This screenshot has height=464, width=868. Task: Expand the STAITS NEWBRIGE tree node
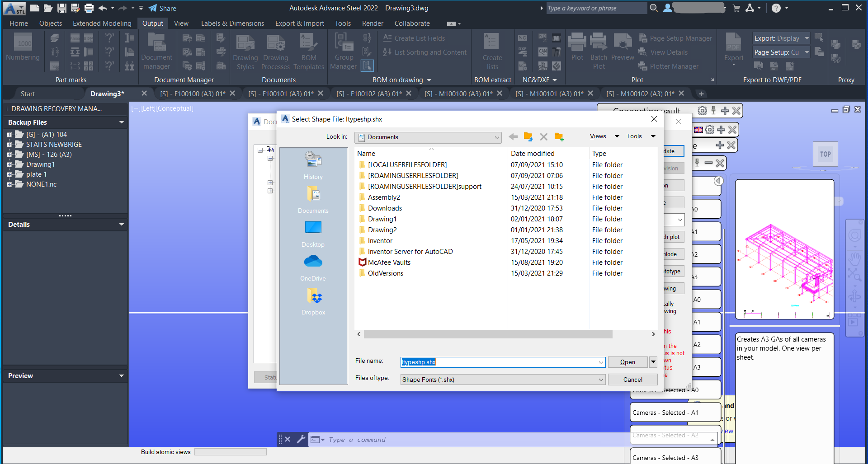click(9, 145)
